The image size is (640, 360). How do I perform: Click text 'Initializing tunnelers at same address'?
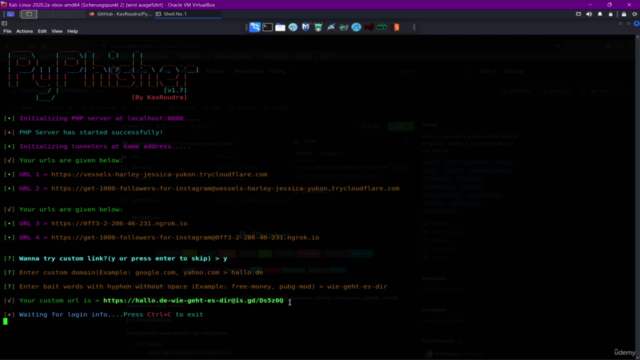105,146
